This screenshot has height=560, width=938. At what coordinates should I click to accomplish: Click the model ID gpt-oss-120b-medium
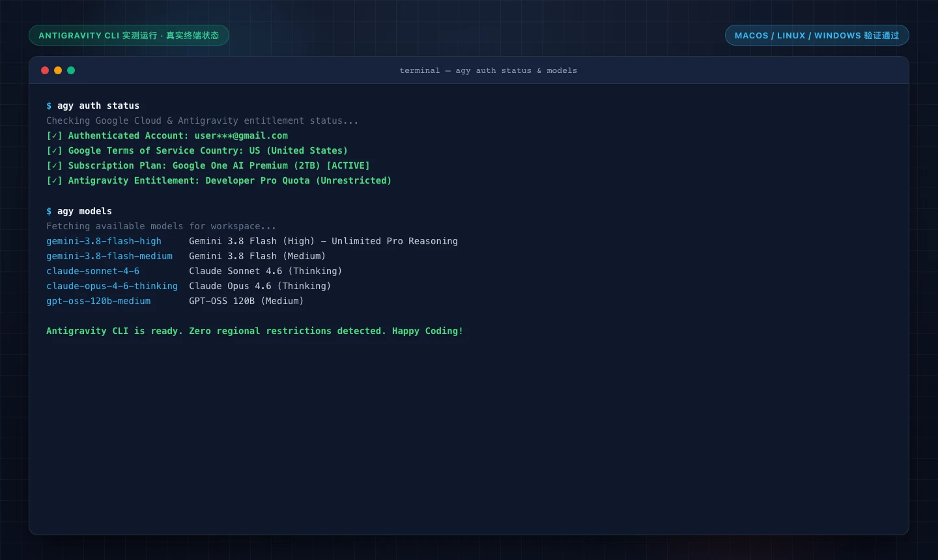tap(98, 301)
